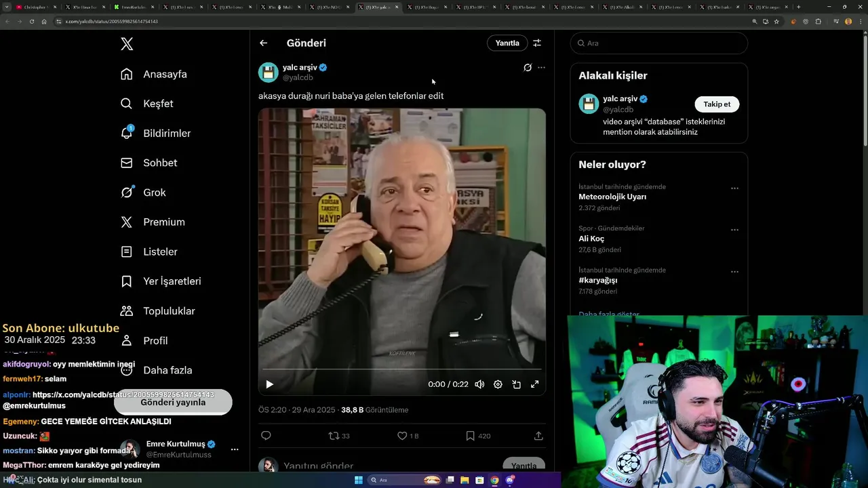Click the browser address bar URL
868x488 pixels.
[112, 22]
